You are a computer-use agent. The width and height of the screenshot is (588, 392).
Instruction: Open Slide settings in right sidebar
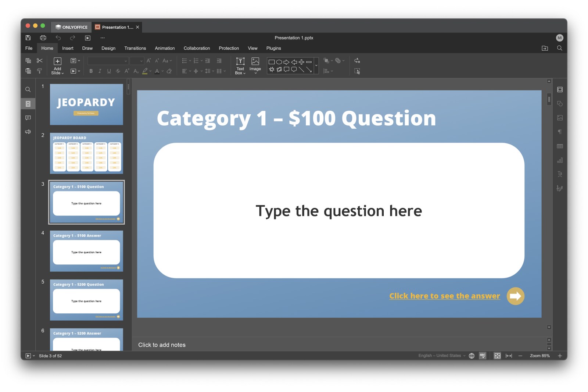[x=560, y=90]
